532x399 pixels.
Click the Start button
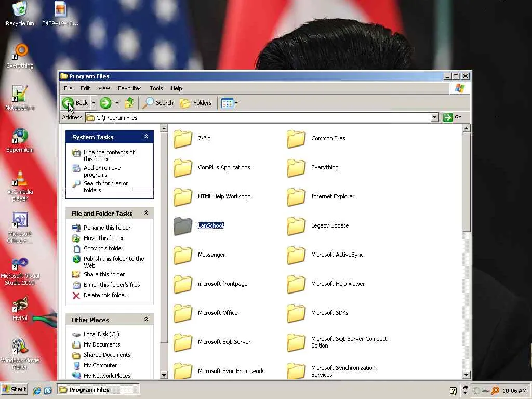14,389
